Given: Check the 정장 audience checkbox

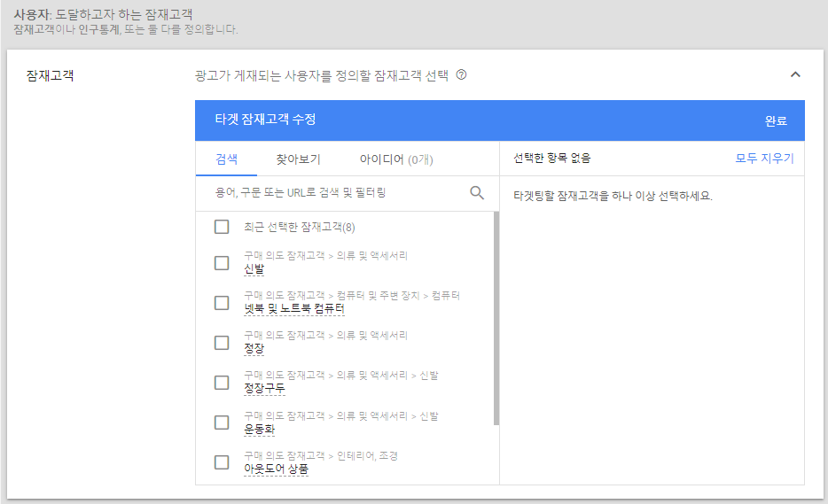Looking at the screenshot, I should coord(222,343).
